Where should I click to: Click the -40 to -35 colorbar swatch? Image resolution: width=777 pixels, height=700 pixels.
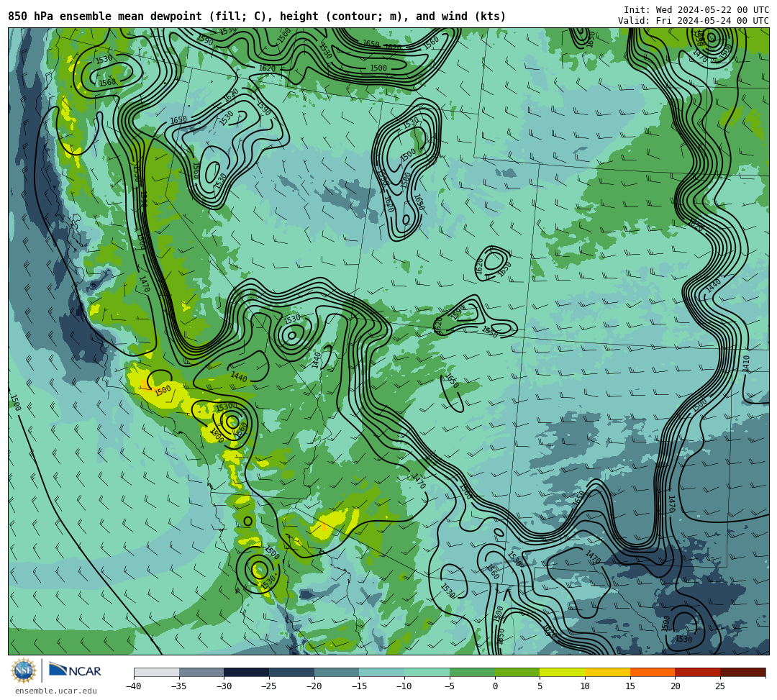[x=157, y=672]
